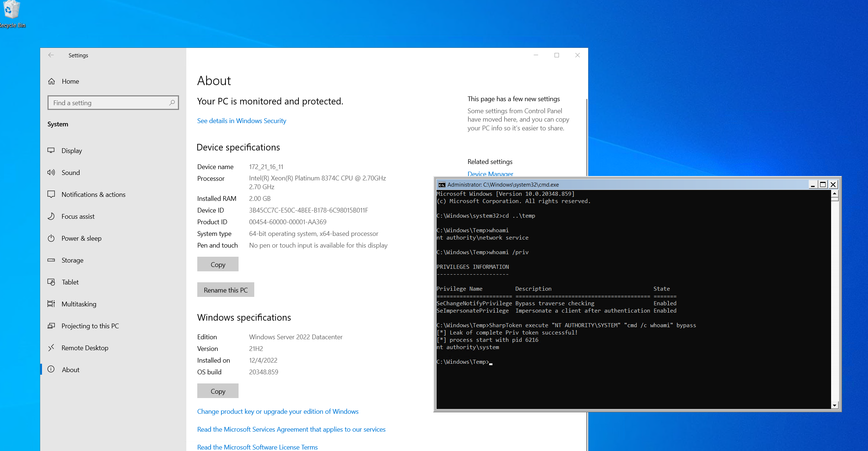This screenshot has height=451, width=868.
Task: Open the Device Manager related link
Action: click(x=490, y=174)
